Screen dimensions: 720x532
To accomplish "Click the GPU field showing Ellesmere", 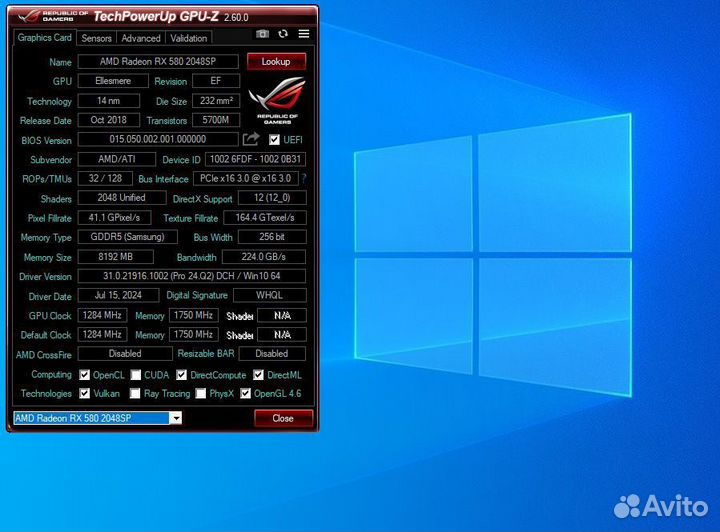I will pyautogui.click(x=113, y=81).
